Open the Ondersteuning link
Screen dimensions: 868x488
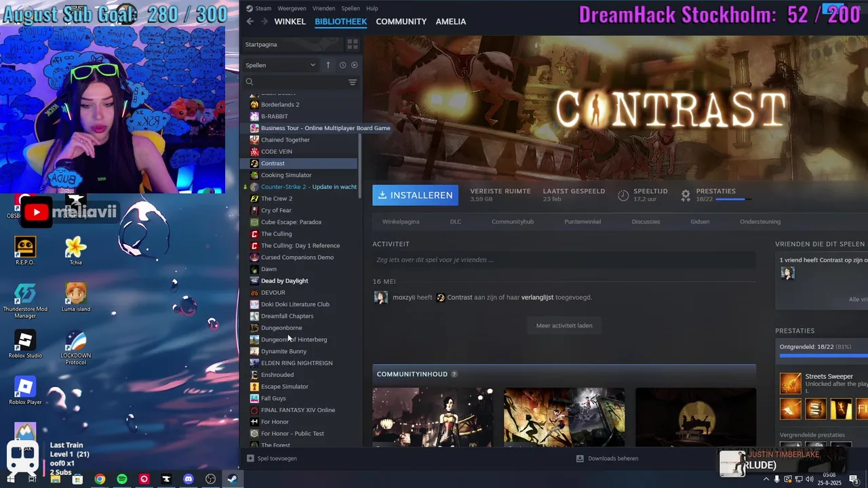tap(760, 222)
